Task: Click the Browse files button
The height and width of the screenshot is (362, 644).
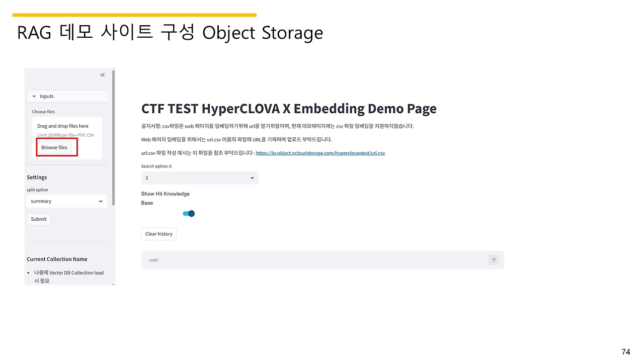Action: 54,147
